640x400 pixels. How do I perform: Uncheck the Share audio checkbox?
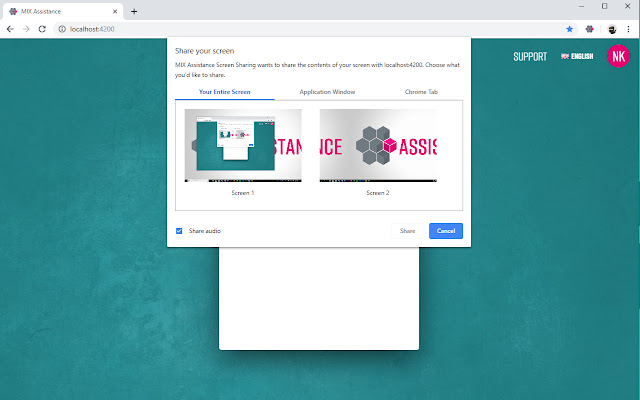tap(179, 231)
